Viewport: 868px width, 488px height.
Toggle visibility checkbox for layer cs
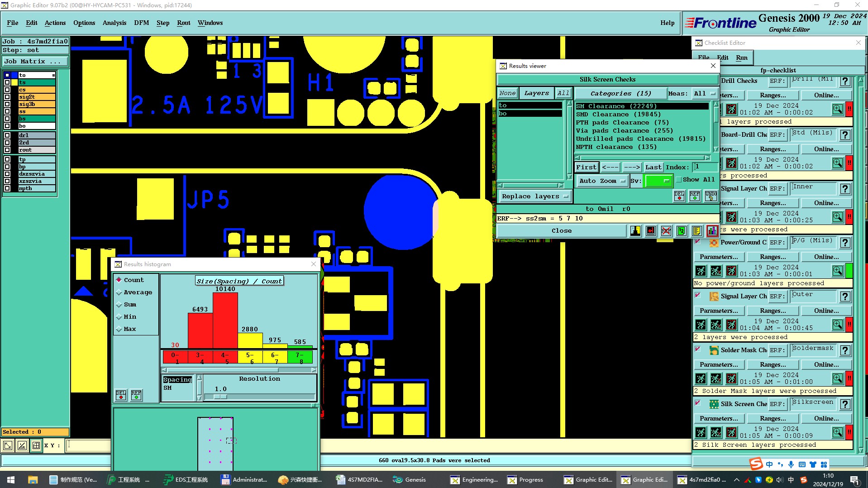[7, 90]
